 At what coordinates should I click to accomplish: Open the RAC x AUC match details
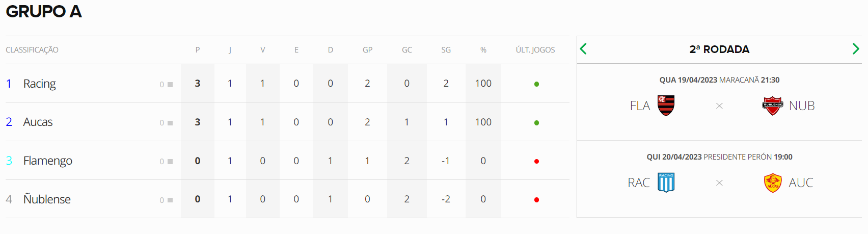[719, 179]
